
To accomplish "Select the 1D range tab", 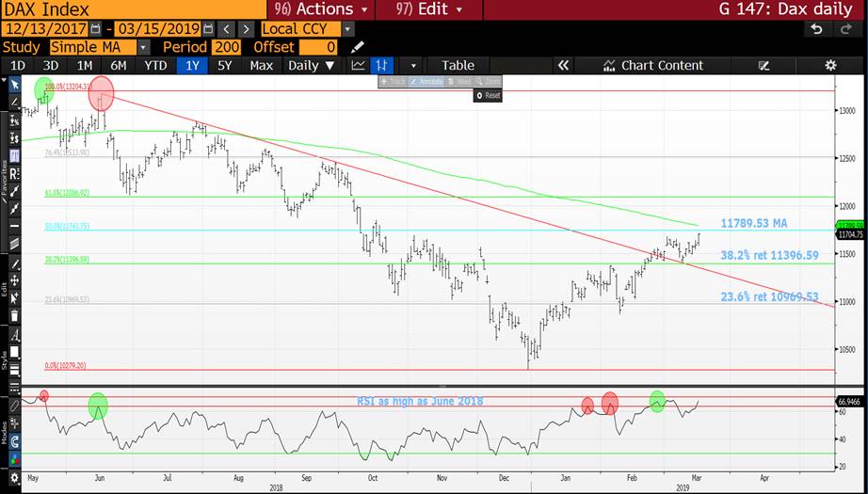I will 18,65.
